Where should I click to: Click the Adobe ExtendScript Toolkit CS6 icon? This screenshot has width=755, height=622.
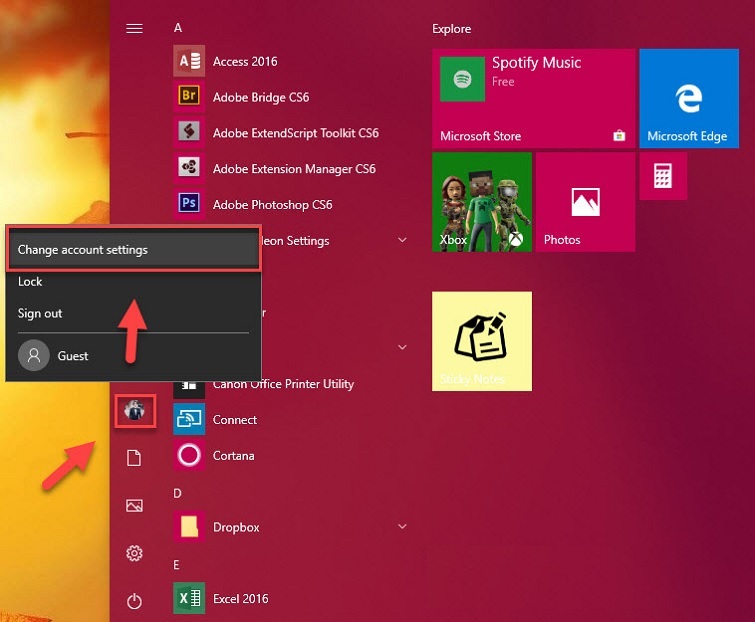pos(189,132)
